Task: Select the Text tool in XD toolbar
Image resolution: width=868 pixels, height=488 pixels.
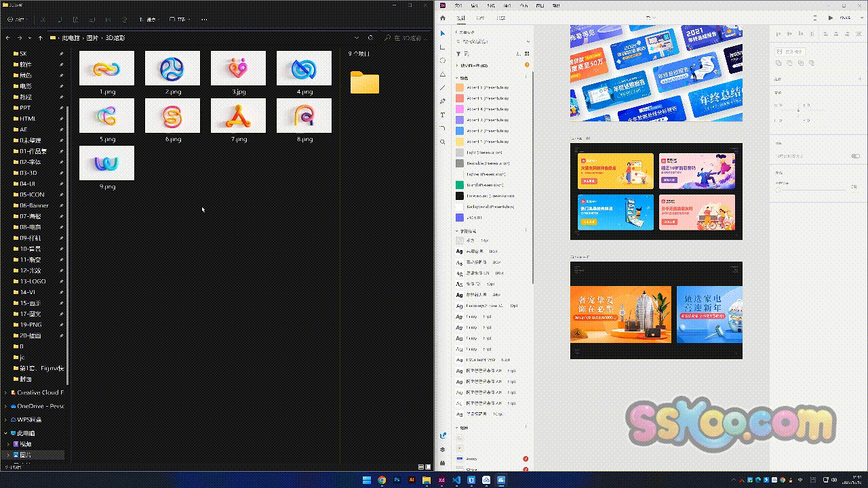Action: pos(443,115)
